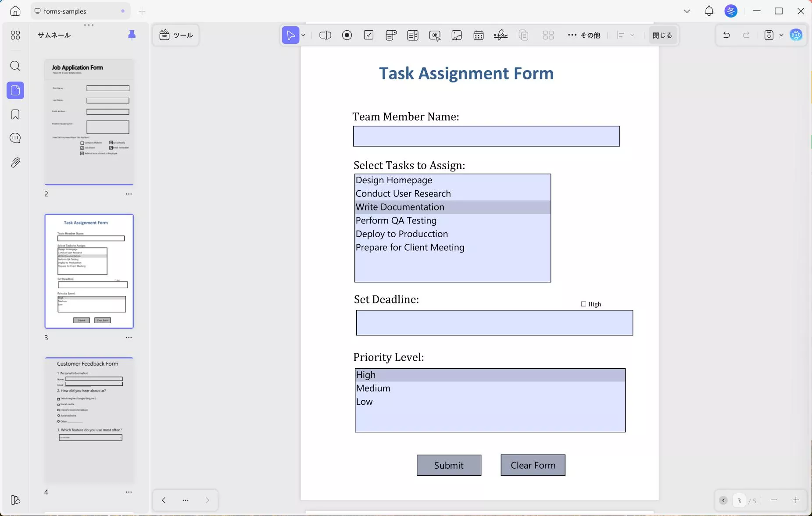
Task: Click the 閉じる close button
Action: 662,35
